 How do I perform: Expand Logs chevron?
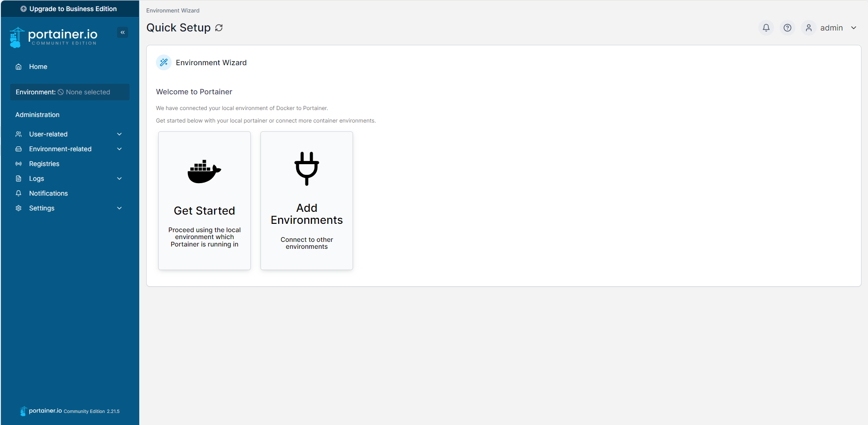[119, 179]
